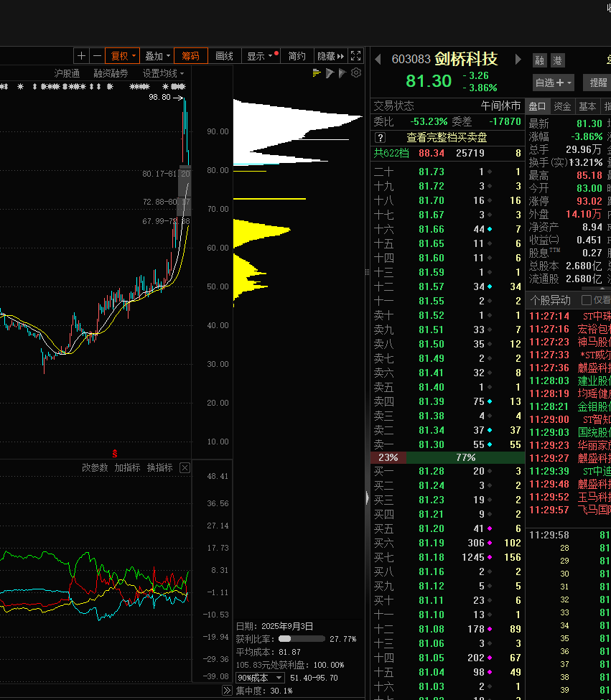611x700 pixels.
Task: Open chip distribution settings gear
Action: coord(355,73)
